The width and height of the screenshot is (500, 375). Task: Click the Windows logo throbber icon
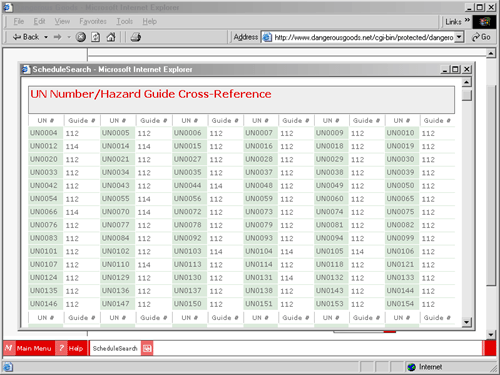pos(484,22)
